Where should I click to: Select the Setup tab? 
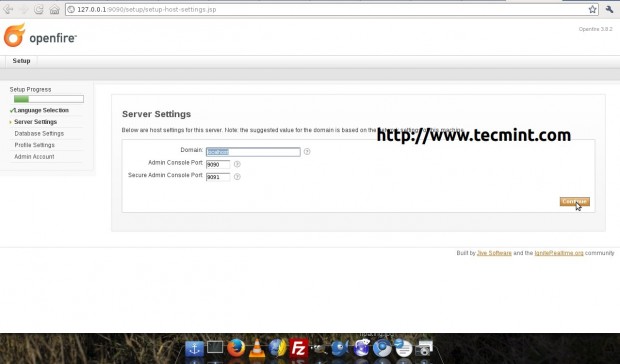point(21,61)
